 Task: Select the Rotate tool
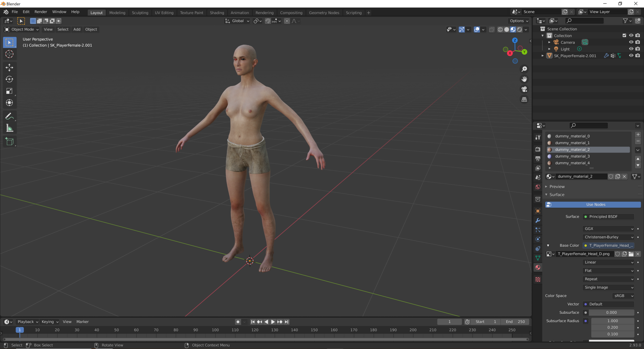[x=9, y=79]
